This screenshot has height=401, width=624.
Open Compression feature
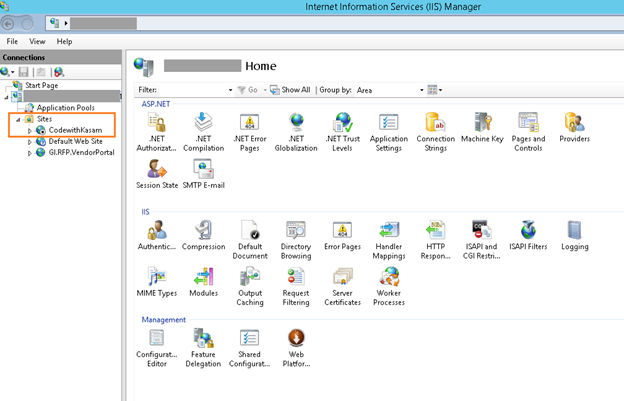[203, 236]
